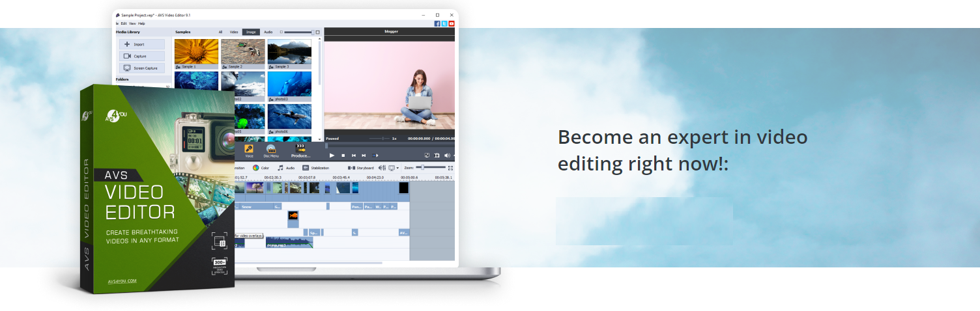Adjust the timeline Zoom slider
Viewport: 980px width, 311px height.
click(431, 167)
